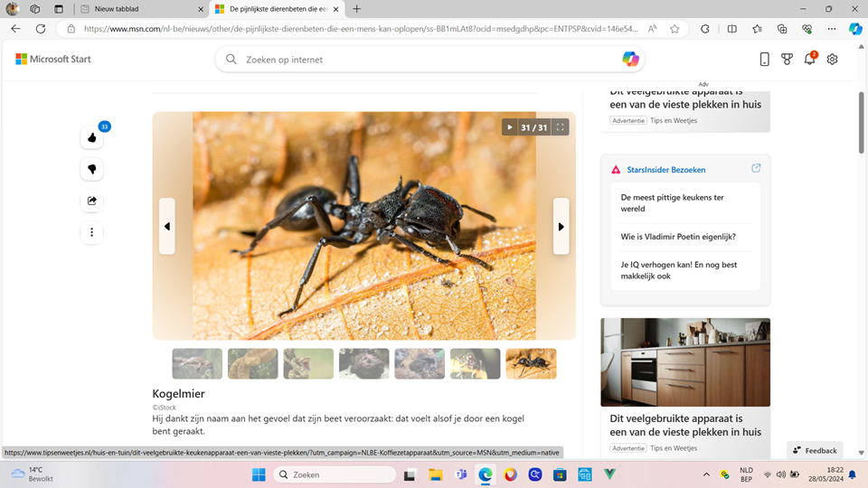Advance to next slideshow image
This screenshot has height=488, width=868.
coord(561,226)
